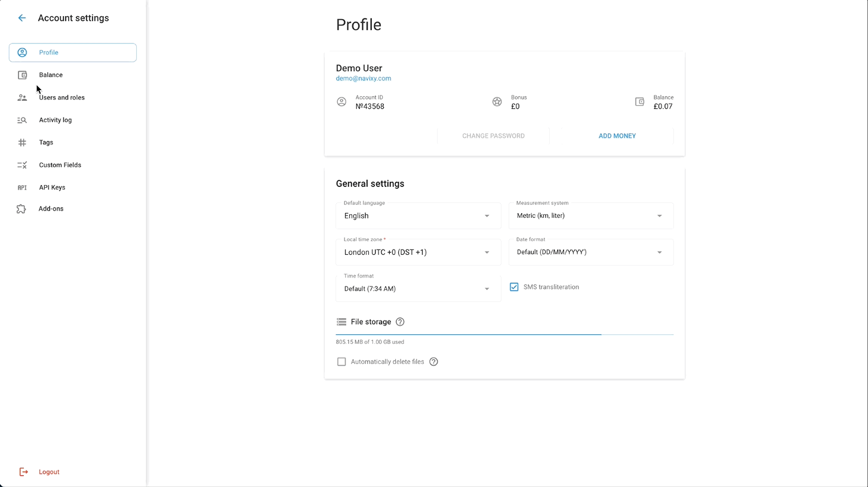Click the Account ID person icon
Image resolution: width=868 pixels, height=487 pixels.
[341, 102]
